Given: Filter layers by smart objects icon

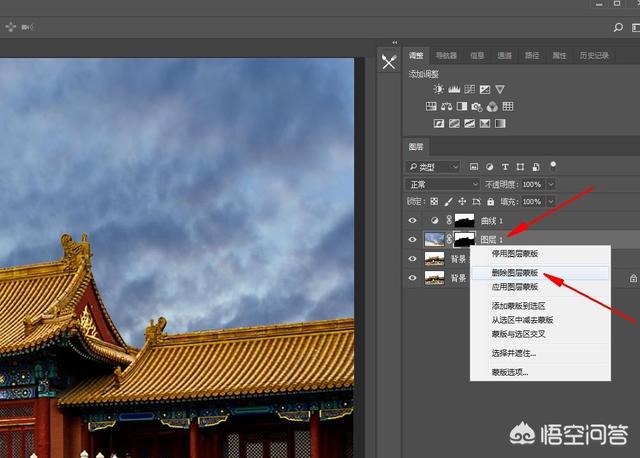Looking at the screenshot, I should coord(536,167).
